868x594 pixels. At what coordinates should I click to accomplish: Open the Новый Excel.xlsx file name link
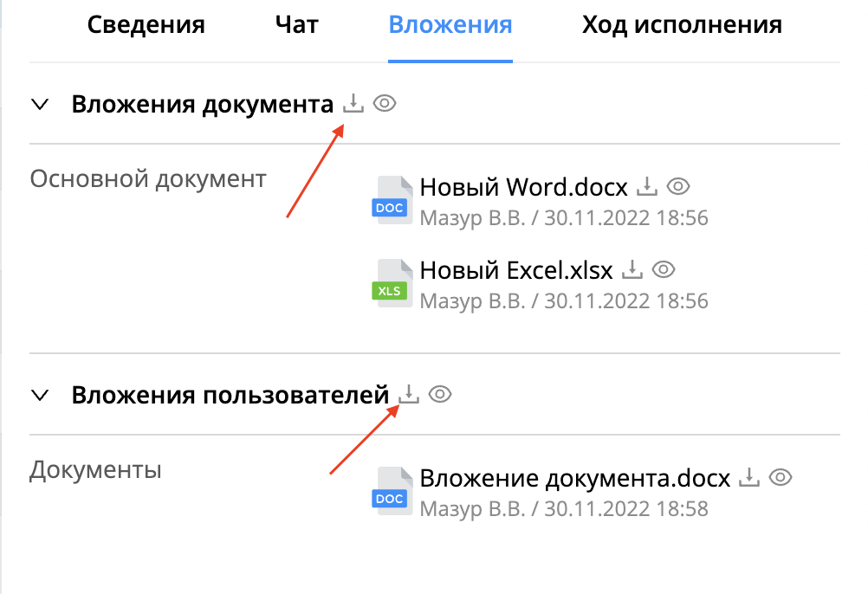(x=516, y=270)
